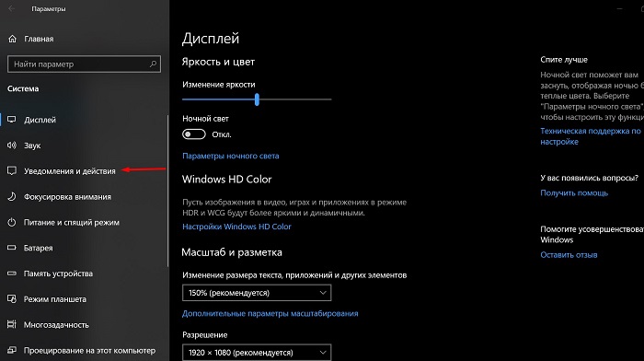
Task: Open the 150% (рекомендуется) scale dropdown
Action: (x=257, y=293)
